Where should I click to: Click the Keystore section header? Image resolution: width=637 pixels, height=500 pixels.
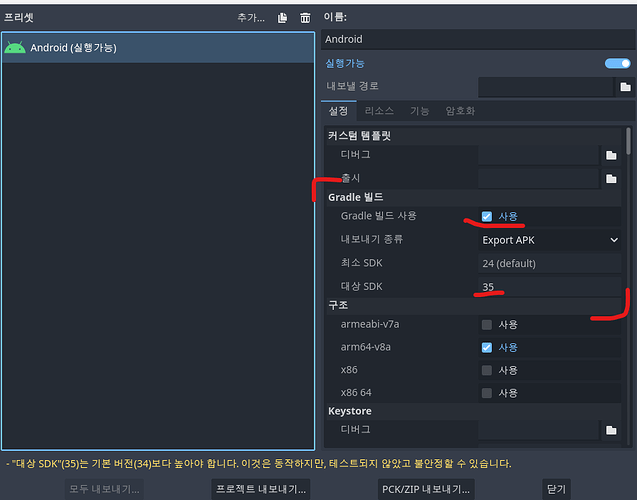(x=474, y=411)
